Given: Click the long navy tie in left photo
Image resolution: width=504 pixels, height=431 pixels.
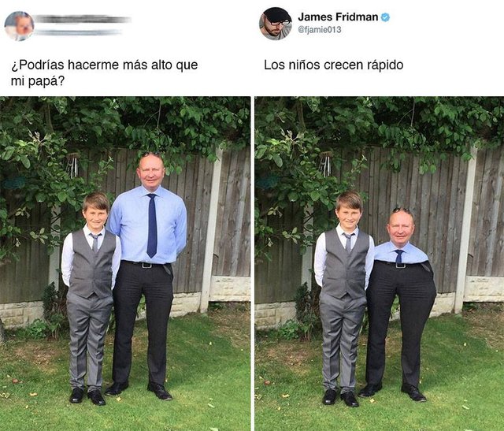Looking at the screenshot, I should (x=152, y=225).
